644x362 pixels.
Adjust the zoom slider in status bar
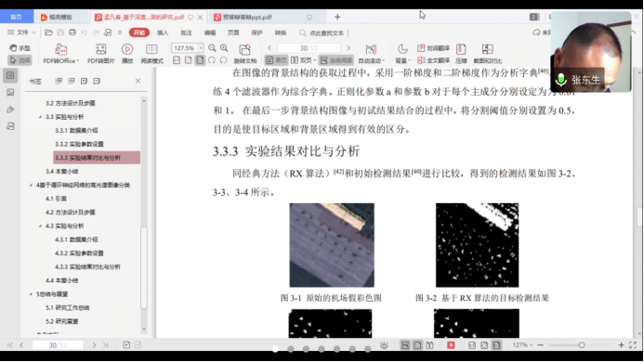tap(582, 345)
